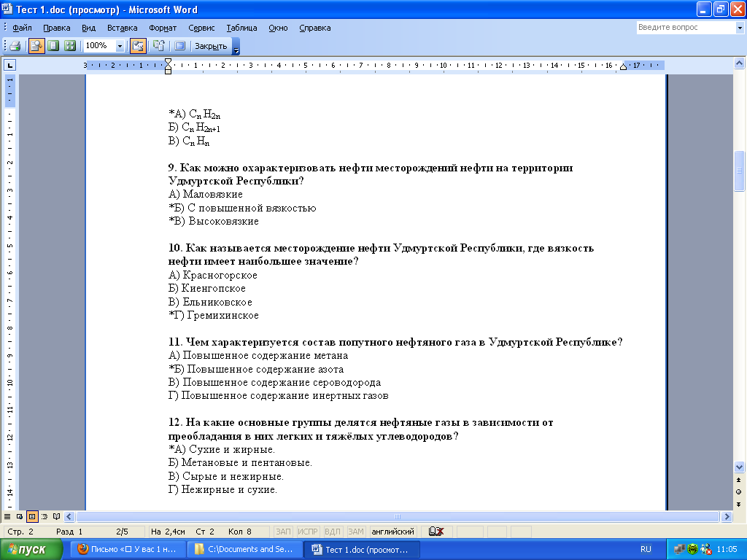Click the Word icon in title bar

(7, 9)
